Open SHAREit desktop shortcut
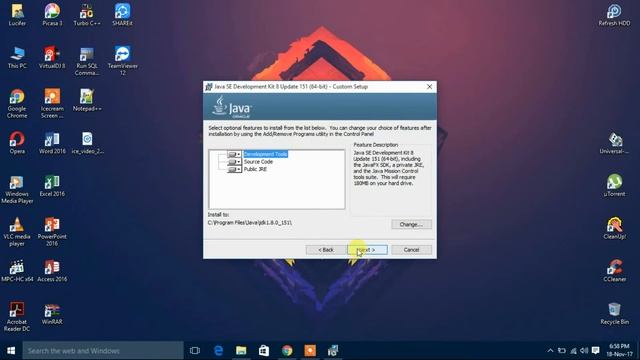 pyautogui.click(x=122, y=15)
